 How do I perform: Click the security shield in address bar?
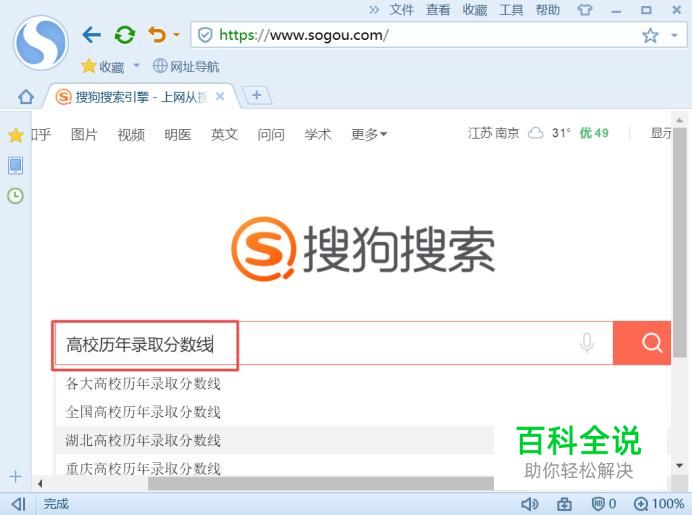(205, 35)
